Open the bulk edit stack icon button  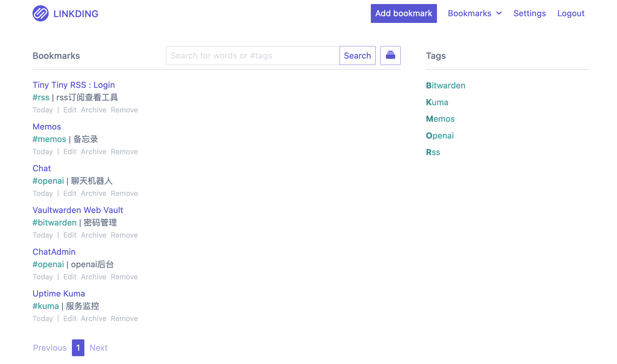pyautogui.click(x=390, y=55)
